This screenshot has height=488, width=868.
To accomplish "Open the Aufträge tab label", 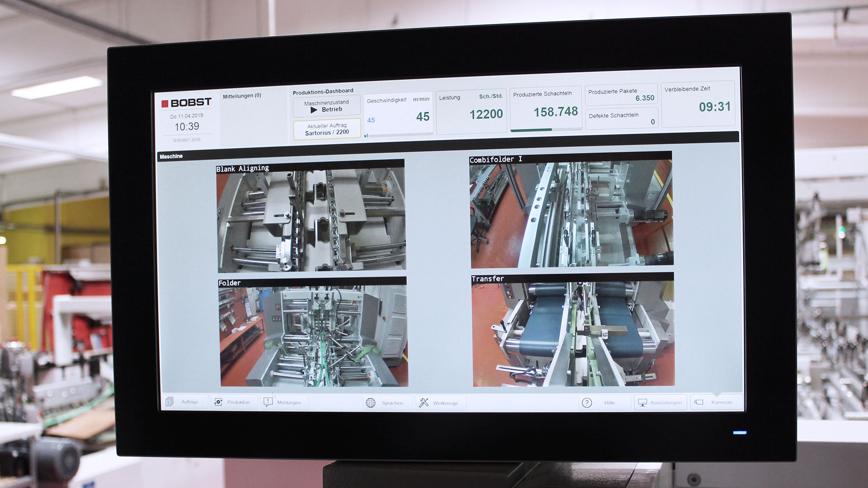I will [x=189, y=402].
